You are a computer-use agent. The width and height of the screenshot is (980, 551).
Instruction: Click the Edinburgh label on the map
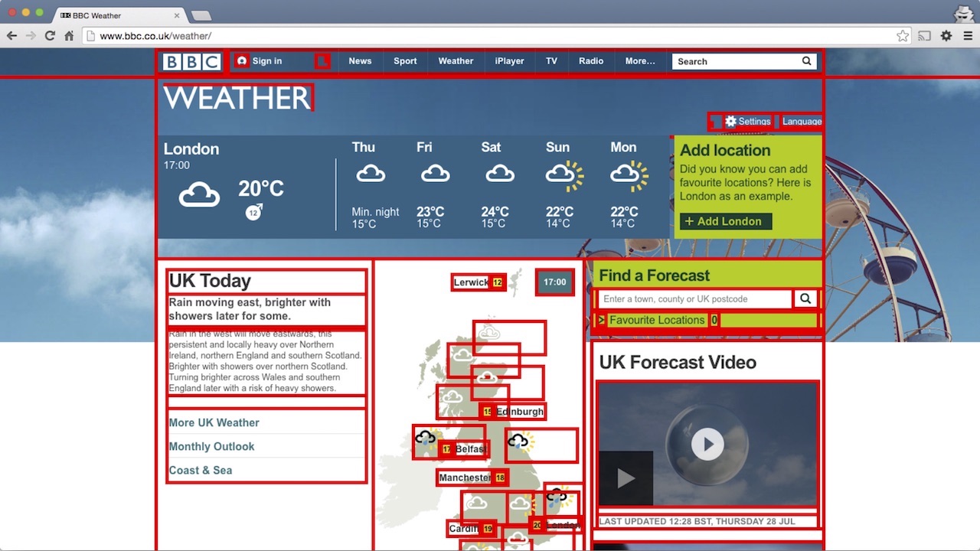click(x=520, y=412)
